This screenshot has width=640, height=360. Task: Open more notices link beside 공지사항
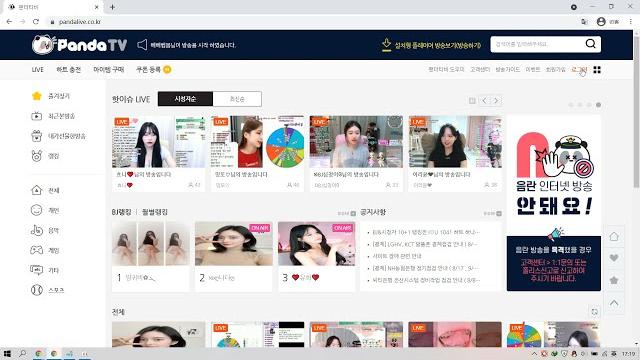[492, 213]
